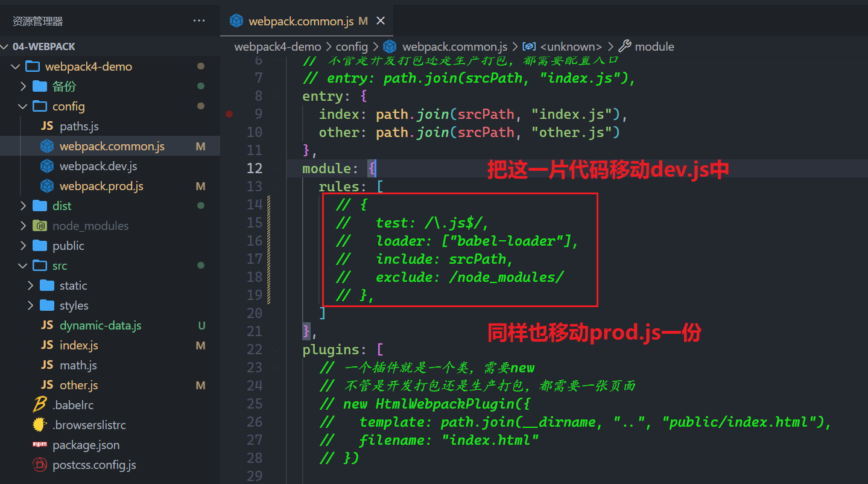Select config in the breadcrumb path

point(352,46)
